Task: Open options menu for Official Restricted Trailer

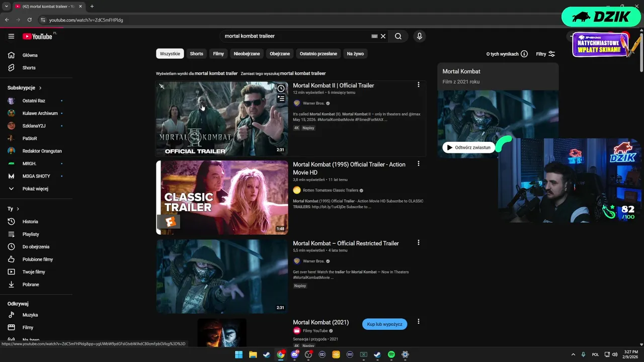Action: point(418,243)
